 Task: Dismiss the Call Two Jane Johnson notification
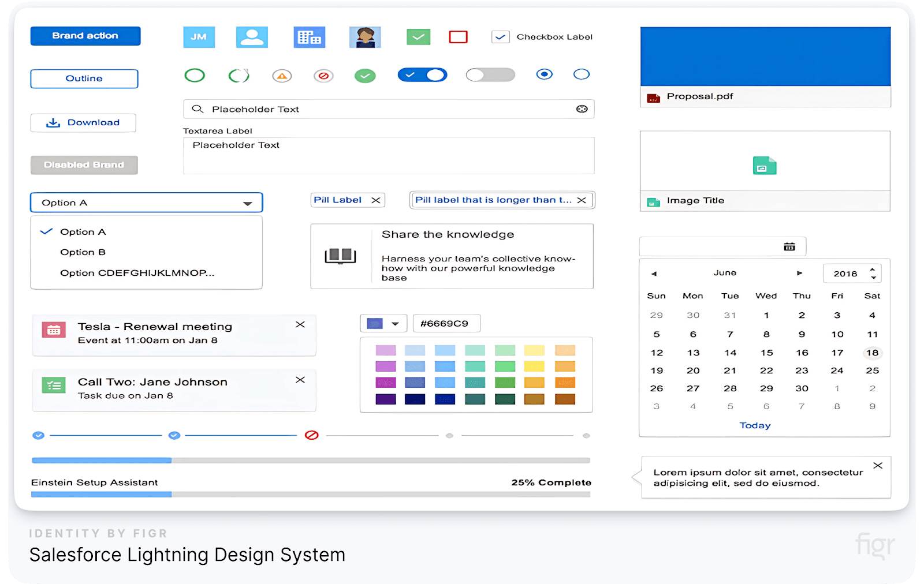click(x=300, y=380)
